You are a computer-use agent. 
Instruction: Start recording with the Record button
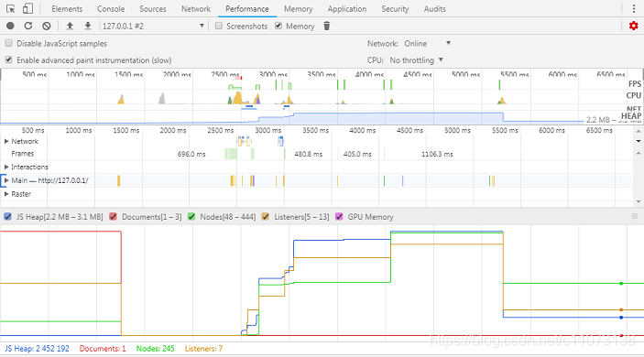10,26
